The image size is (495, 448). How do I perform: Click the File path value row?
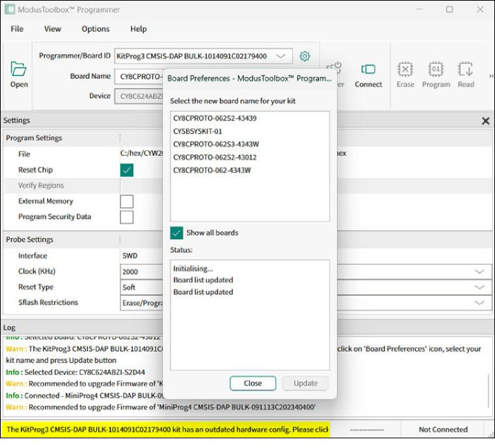click(x=141, y=154)
